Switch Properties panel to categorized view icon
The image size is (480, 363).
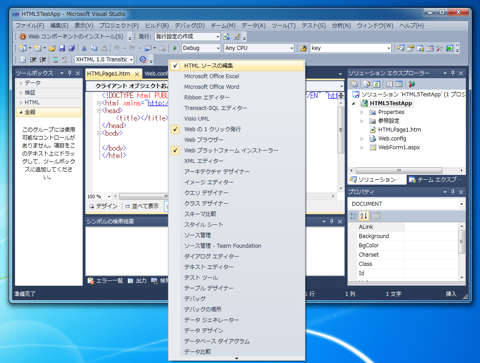354,216
